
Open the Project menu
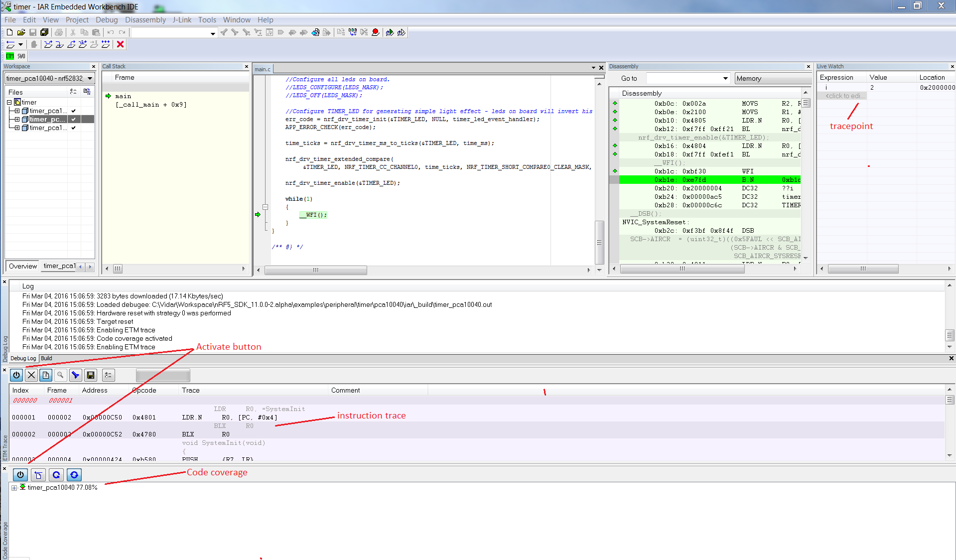point(77,20)
